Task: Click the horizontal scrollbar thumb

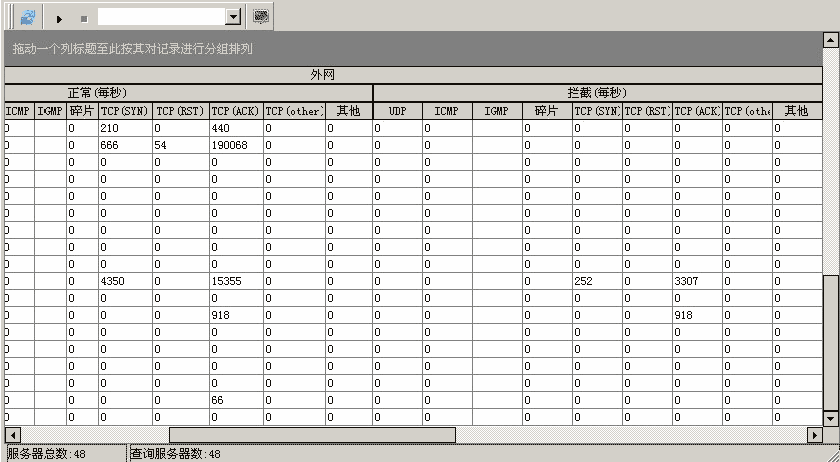Action: pos(312,436)
